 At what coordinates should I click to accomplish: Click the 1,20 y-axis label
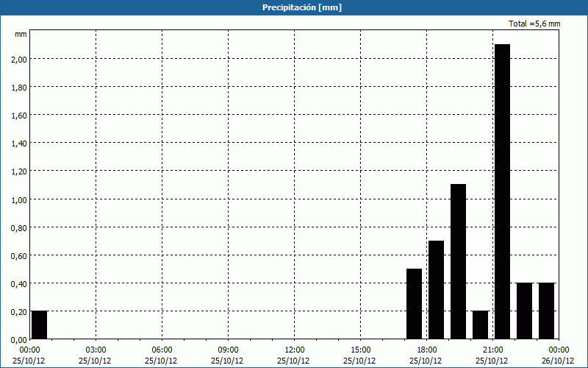[x=19, y=171]
